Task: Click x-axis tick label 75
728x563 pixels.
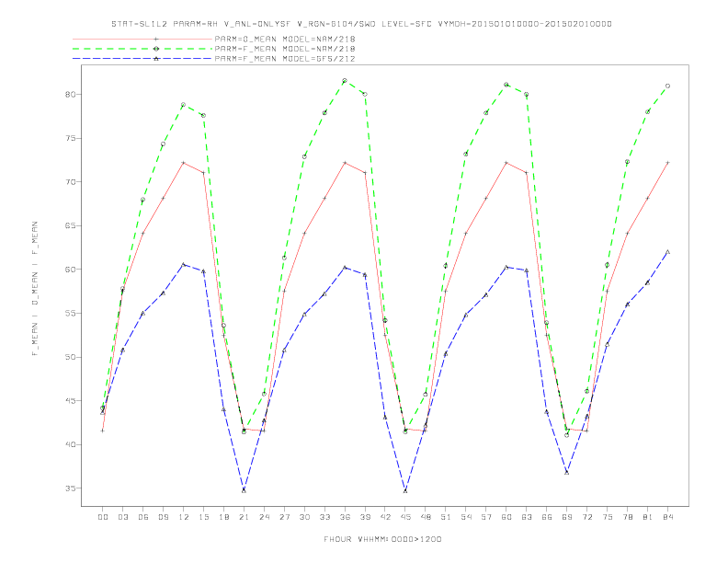Action: click(x=608, y=517)
